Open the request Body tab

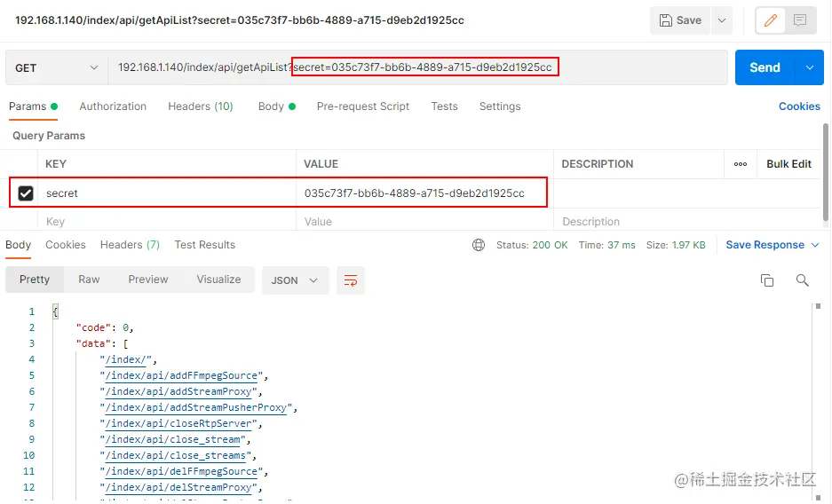[276, 106]
